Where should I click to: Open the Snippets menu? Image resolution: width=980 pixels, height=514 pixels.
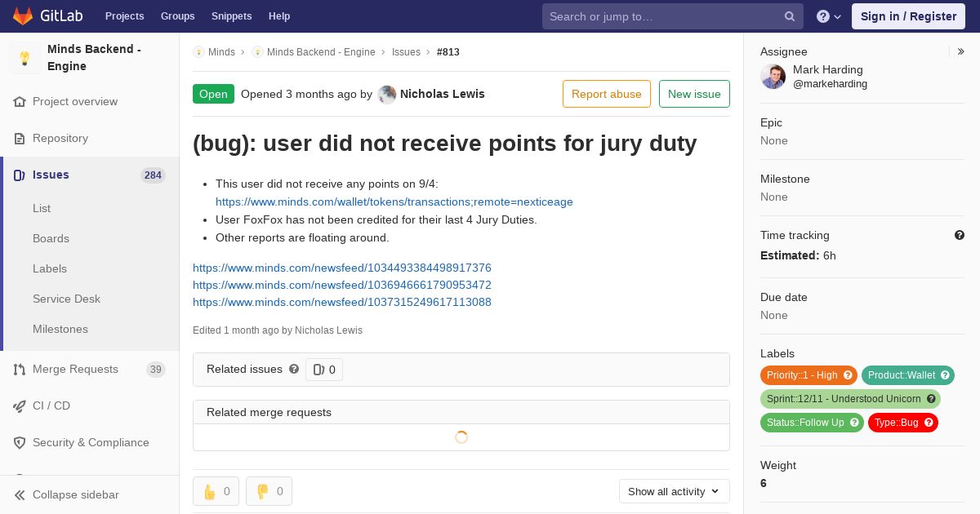[231, 16]
